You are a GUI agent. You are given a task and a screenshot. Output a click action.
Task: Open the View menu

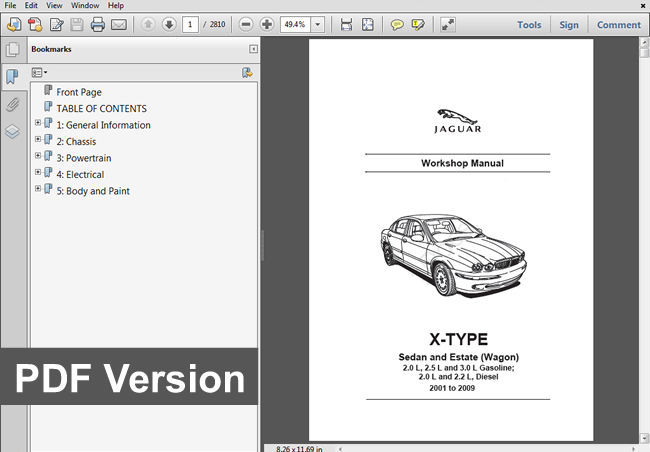click(x=54, y=5)
